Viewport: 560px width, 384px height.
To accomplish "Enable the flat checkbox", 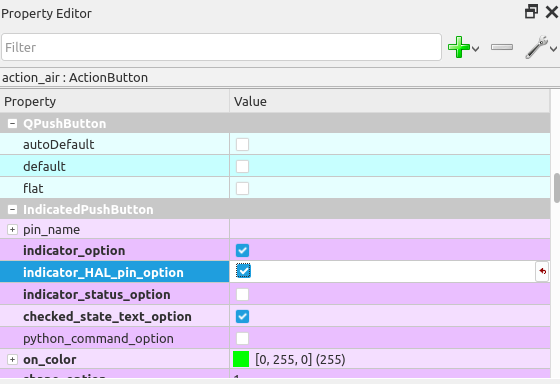I will pos(242,189).
